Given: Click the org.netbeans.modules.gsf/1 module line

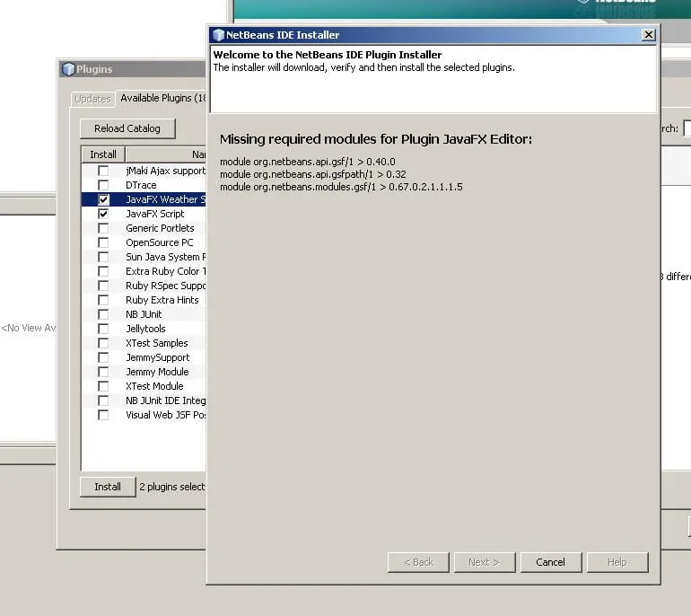Looking at the screenshot, I should [x=342, y=187].
